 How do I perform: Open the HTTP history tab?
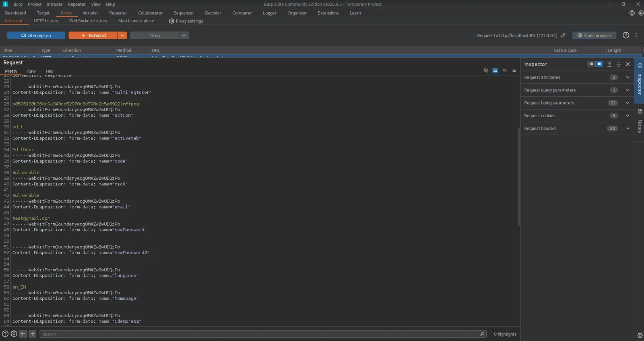click(46, 21)
